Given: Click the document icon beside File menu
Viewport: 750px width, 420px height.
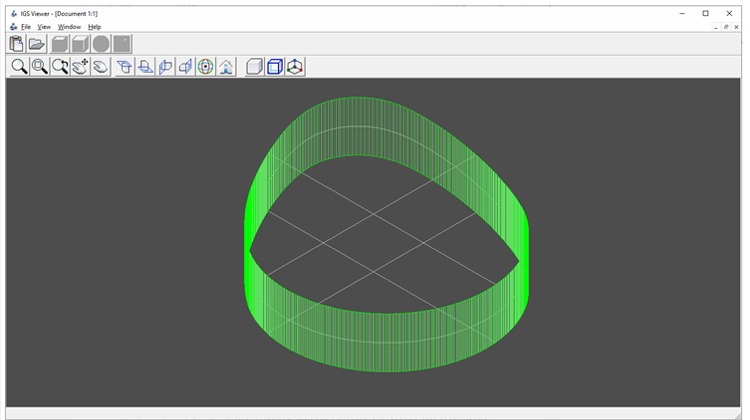Looking at the screenshot, I should (x=13, y=27).
